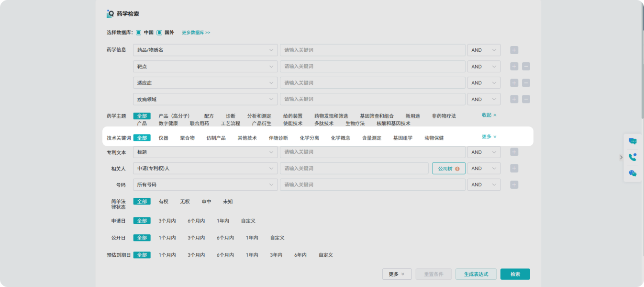
Task: Click the 重置条件 button
Action: (x=433, y=274)
